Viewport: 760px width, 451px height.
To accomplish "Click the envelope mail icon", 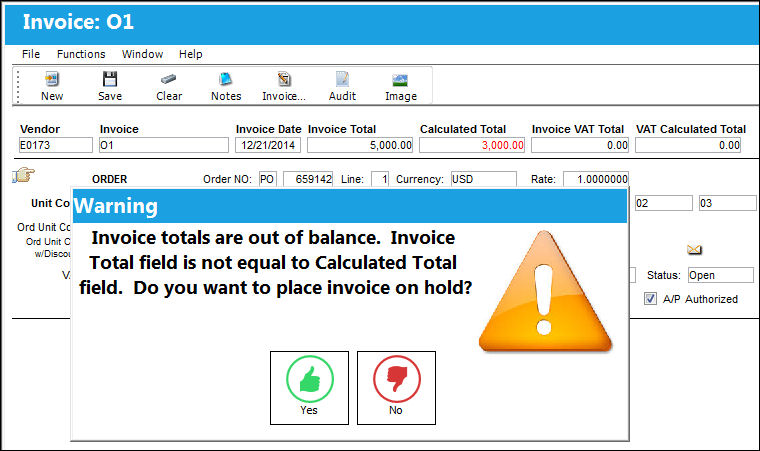I will 694,249.
